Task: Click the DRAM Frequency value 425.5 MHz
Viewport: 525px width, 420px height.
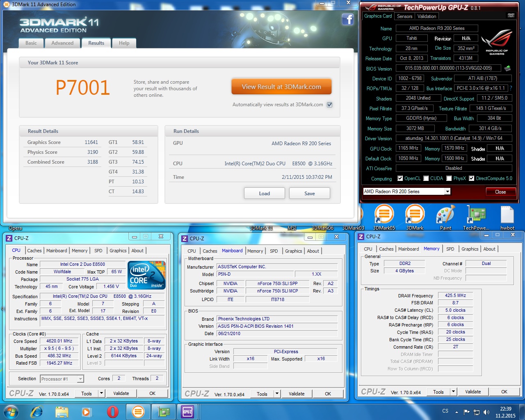Action: click(455, 295)
